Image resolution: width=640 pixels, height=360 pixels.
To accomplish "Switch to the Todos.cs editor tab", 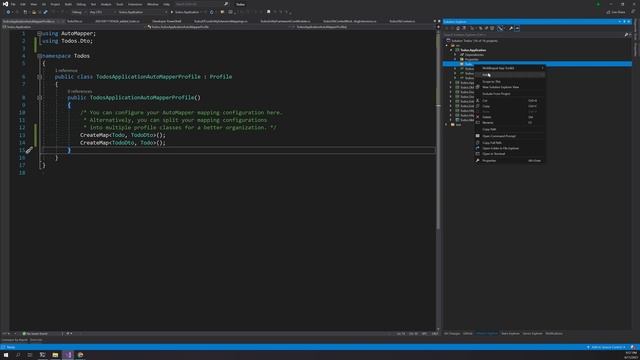I will coord(75,21).
